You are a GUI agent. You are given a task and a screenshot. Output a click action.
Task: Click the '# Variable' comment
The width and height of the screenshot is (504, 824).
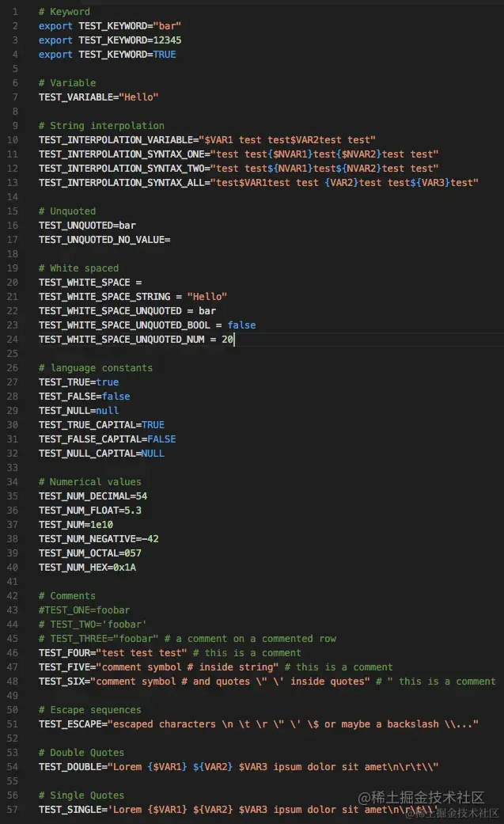67,82
